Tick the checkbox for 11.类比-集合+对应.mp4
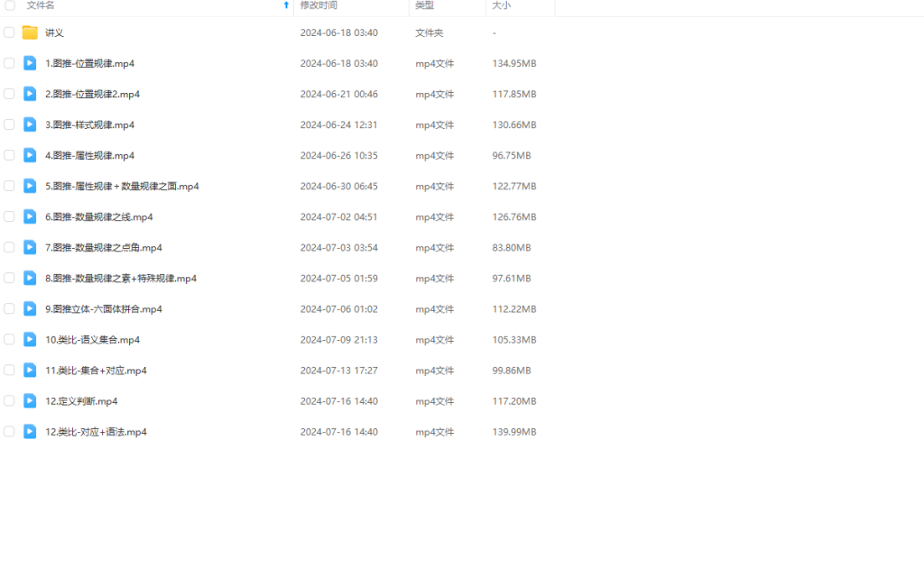Image resolution: width=924 pixels, height=578 pixels. [9, 370]
